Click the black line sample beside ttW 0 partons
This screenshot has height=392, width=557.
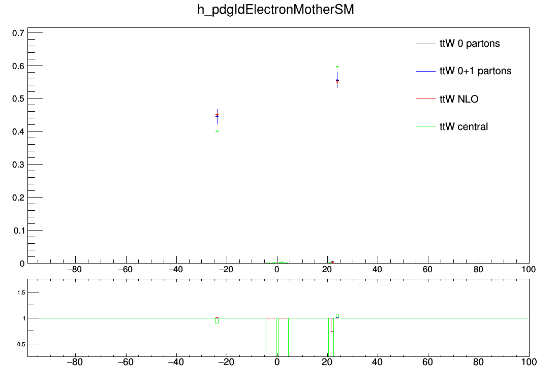coord(426,44)
